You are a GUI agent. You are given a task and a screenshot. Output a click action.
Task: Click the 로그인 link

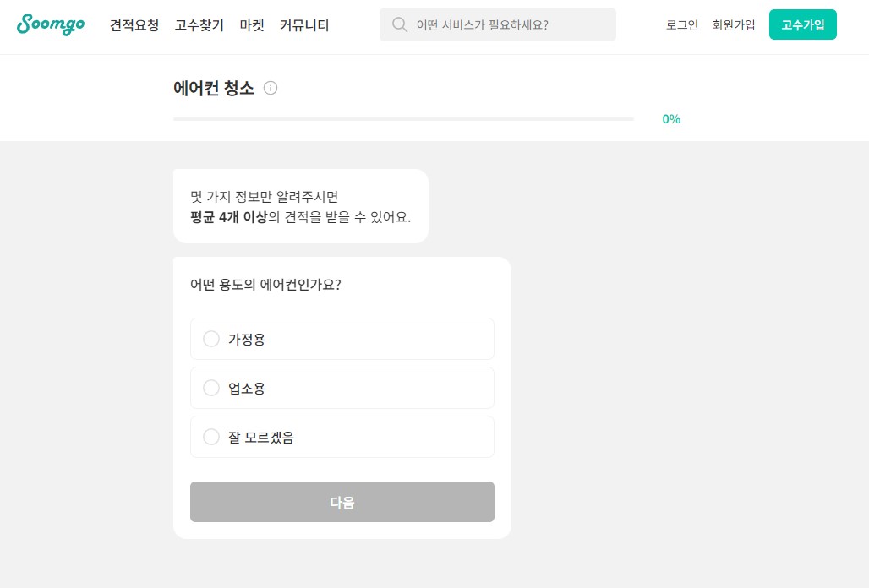(681, 24)
